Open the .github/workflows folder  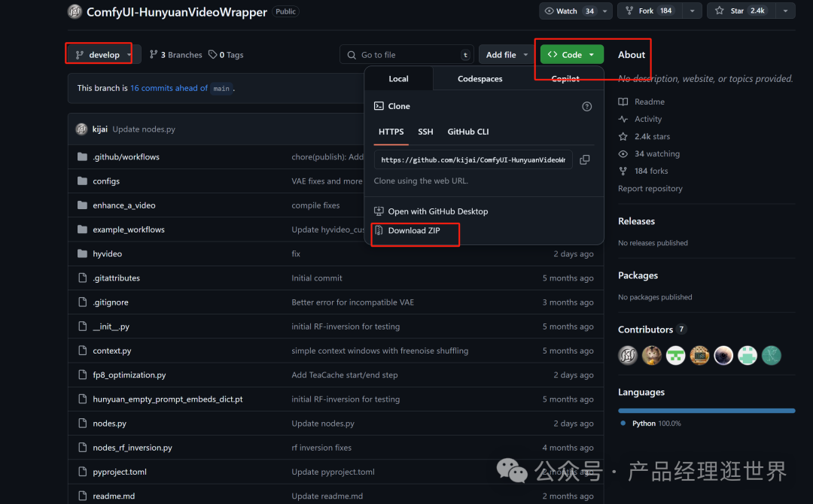click(126, 157)
